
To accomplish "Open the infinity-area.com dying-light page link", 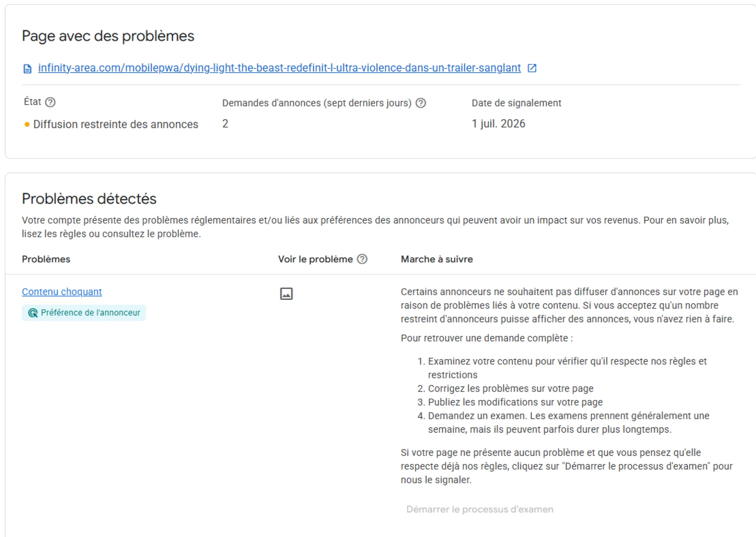I will pyautogui.click(x=279, y=68).
